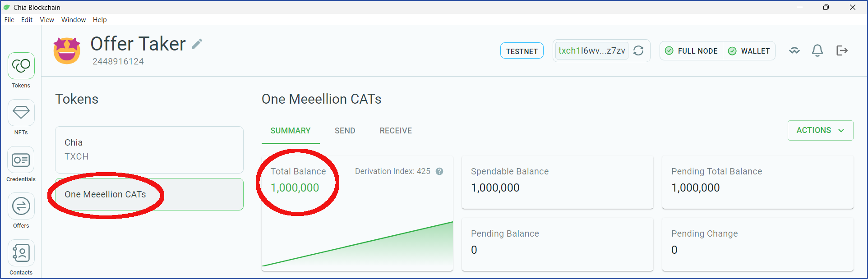
Task: Select the Chia TXCH token
Action: click(x=149, y=150)
